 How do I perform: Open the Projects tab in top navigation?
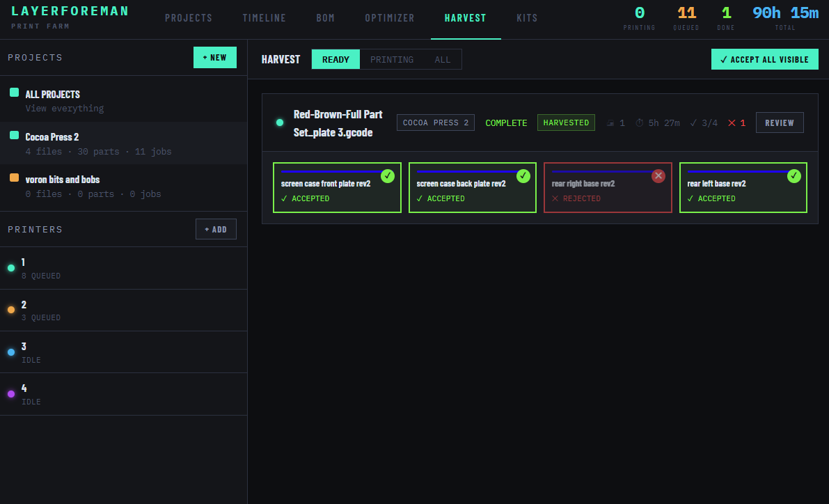[188, 18]
